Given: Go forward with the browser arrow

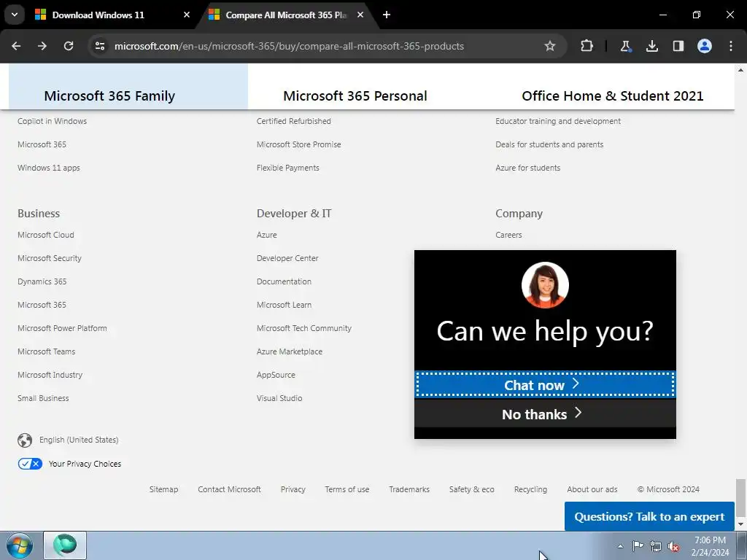Looking at the screenshot, I should [42, 46].
